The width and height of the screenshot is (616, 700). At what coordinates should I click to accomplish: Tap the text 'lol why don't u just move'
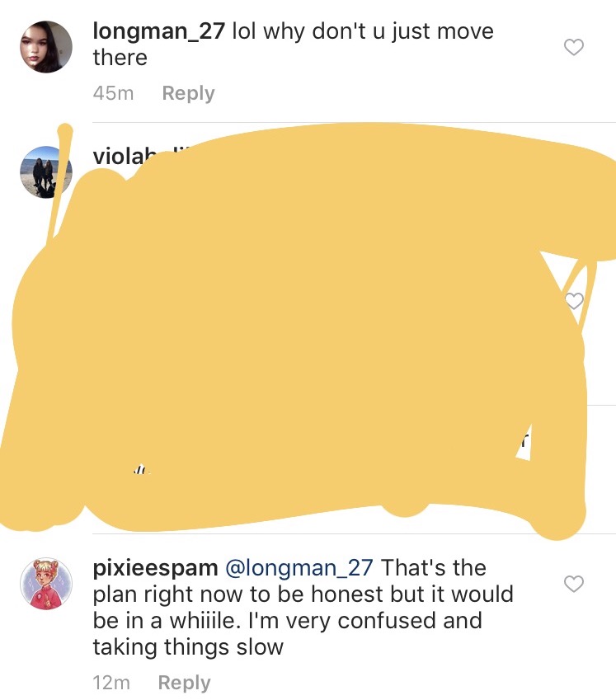pyautogui.click(x=363, y=32)
